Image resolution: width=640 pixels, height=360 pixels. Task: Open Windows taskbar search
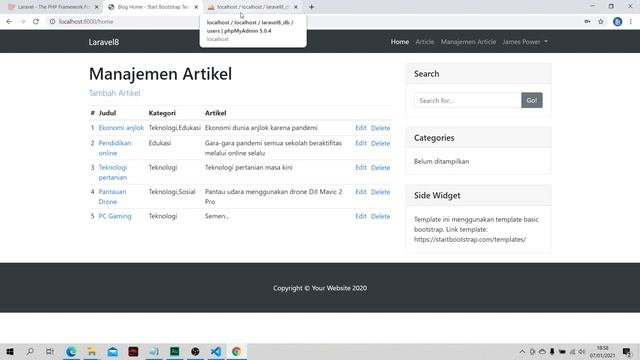coord(30,351)
